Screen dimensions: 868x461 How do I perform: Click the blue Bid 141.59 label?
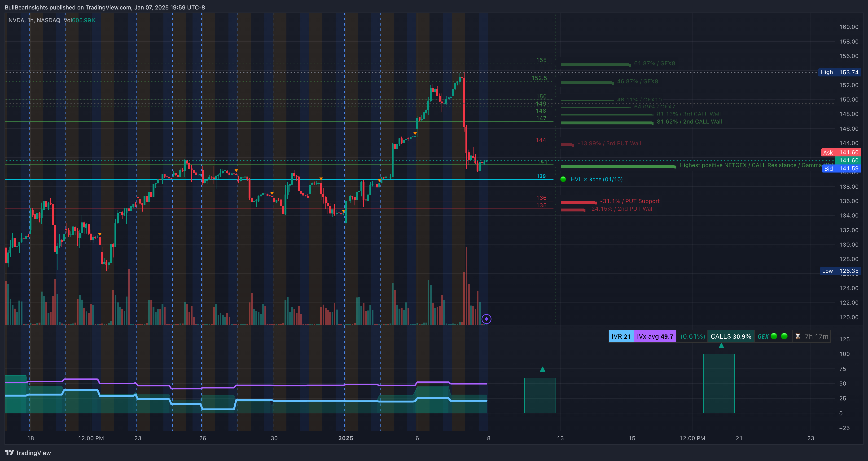click(x=841, y=168)
